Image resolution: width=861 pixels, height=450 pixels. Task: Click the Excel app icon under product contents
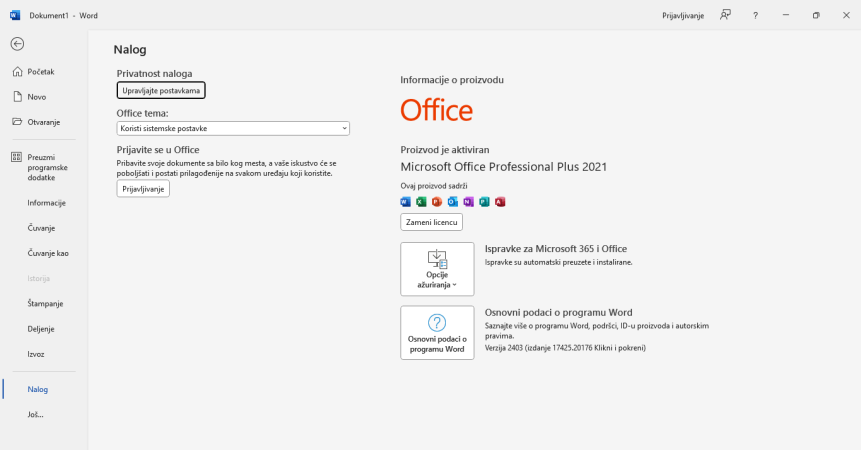pos(421,202)
